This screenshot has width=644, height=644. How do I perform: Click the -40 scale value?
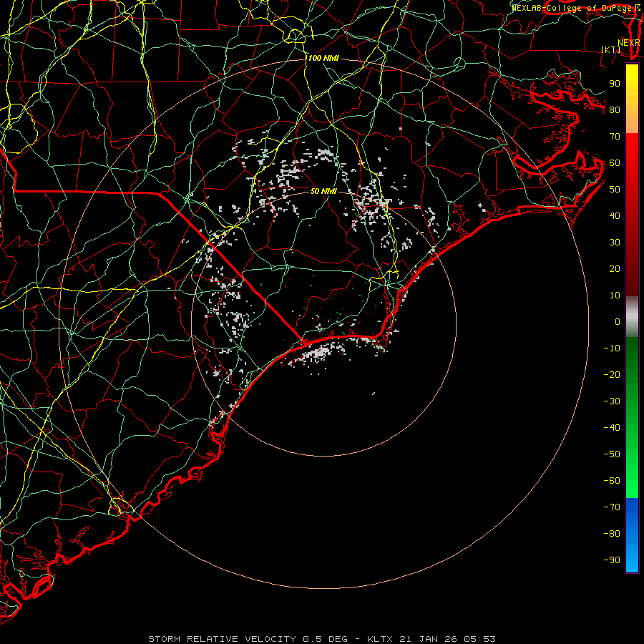612,428
